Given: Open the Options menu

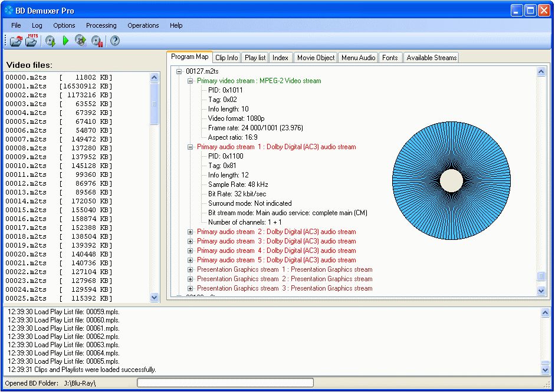Looking at the screenshot, I should (64, 25).
